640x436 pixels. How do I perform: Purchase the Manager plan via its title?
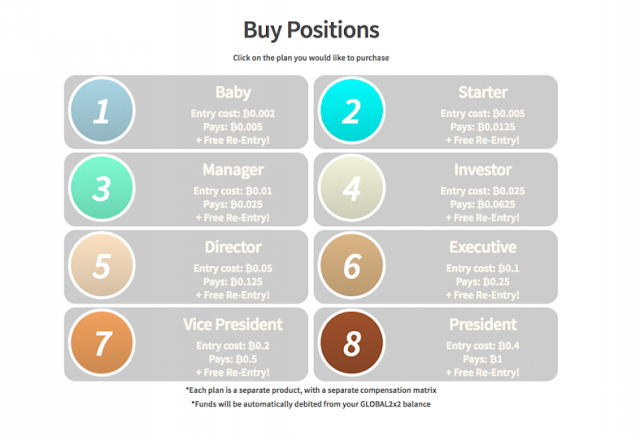[233, 170]
